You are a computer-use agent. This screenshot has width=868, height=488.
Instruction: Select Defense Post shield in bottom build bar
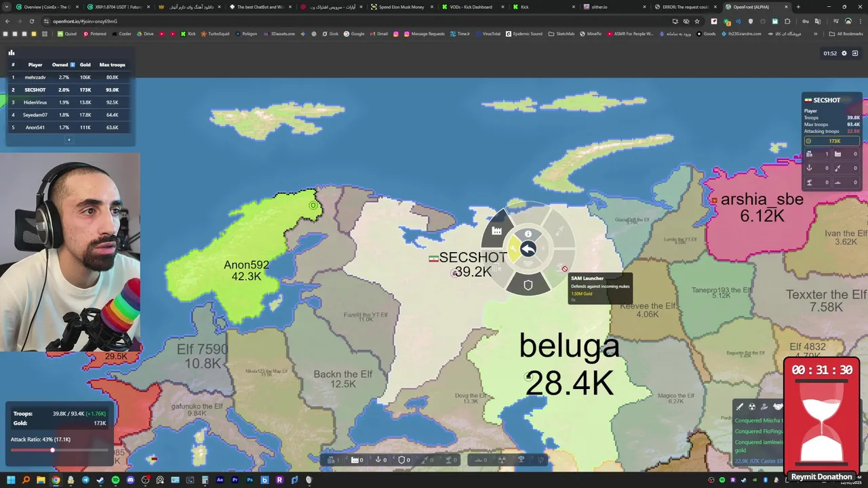pyautogui.click(x=403, y=460)
